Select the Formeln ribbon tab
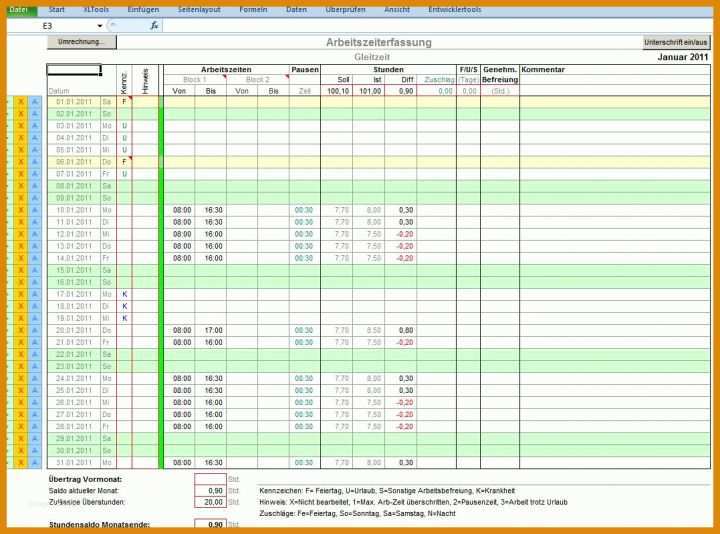 pos(253,10)
